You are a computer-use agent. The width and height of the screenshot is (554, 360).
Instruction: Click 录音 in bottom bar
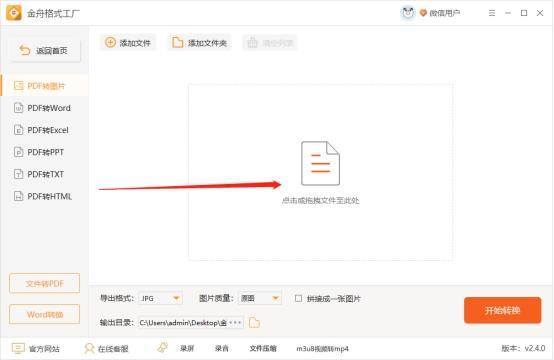(222, 349)
